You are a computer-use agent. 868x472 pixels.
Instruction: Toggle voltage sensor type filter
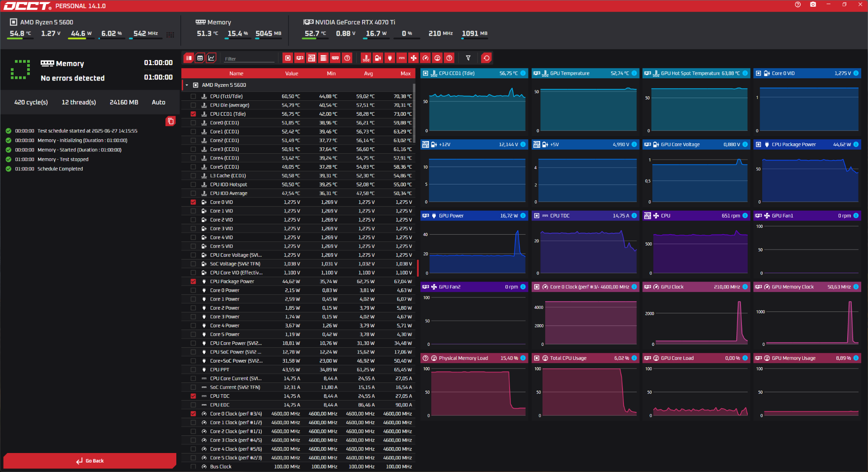point(378,58)
